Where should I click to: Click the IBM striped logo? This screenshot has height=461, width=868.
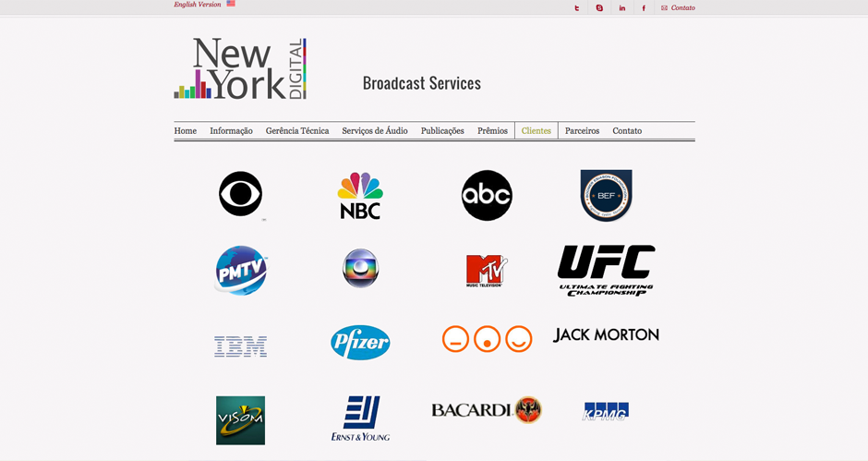coord(241,346)
